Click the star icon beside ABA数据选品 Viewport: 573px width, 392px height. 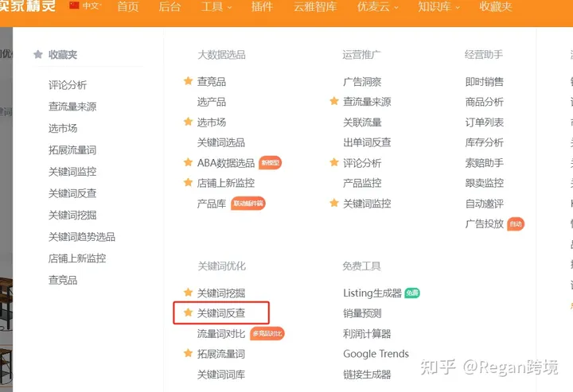tap(188, 161)
